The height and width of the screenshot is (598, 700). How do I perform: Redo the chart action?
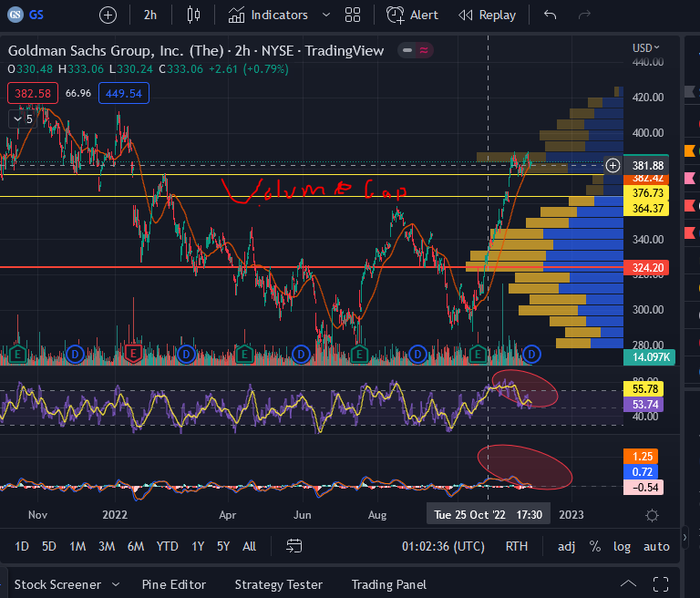tap(584, 15)
